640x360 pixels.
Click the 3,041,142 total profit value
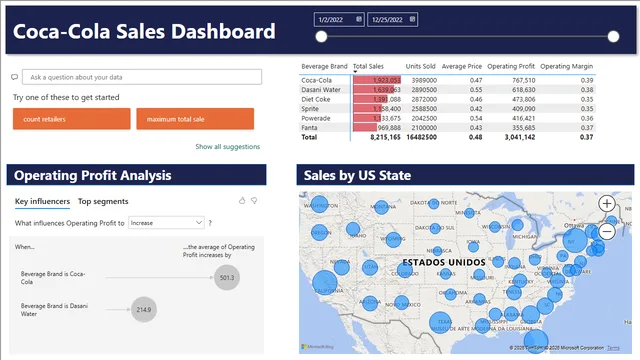[520, 137]
